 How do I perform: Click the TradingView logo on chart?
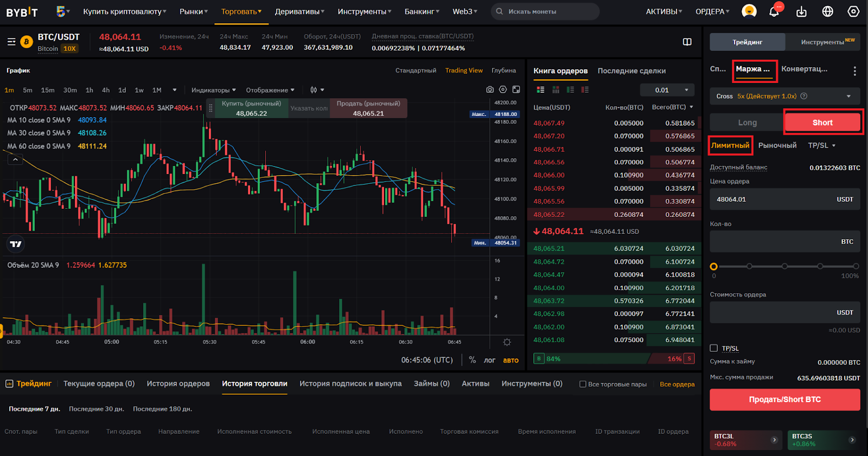tap(16, 244)
